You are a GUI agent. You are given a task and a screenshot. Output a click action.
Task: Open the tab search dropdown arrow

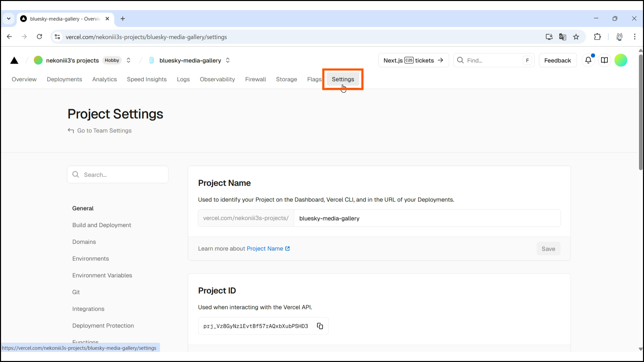pyautogui.click(x=9, y=19)
